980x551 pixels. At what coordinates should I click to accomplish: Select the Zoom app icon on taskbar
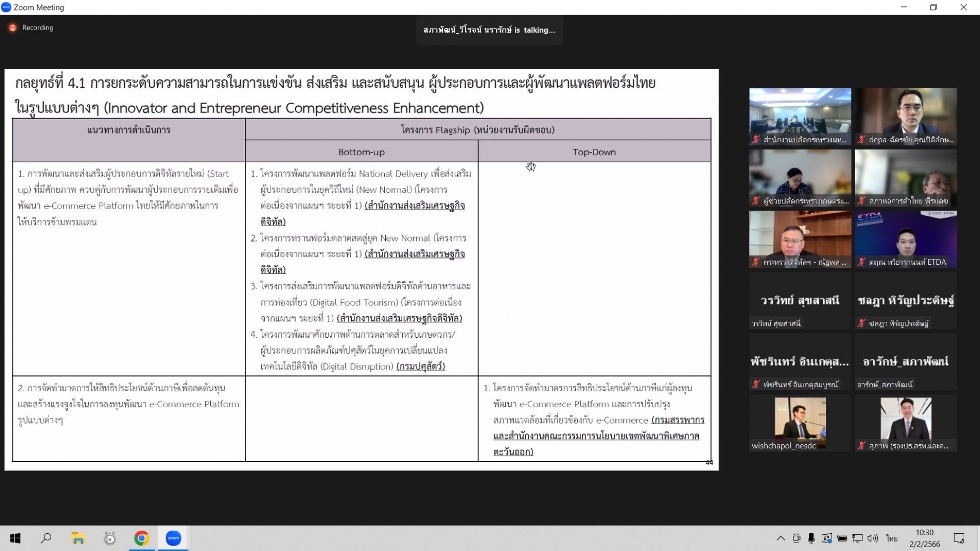(173, 538)
